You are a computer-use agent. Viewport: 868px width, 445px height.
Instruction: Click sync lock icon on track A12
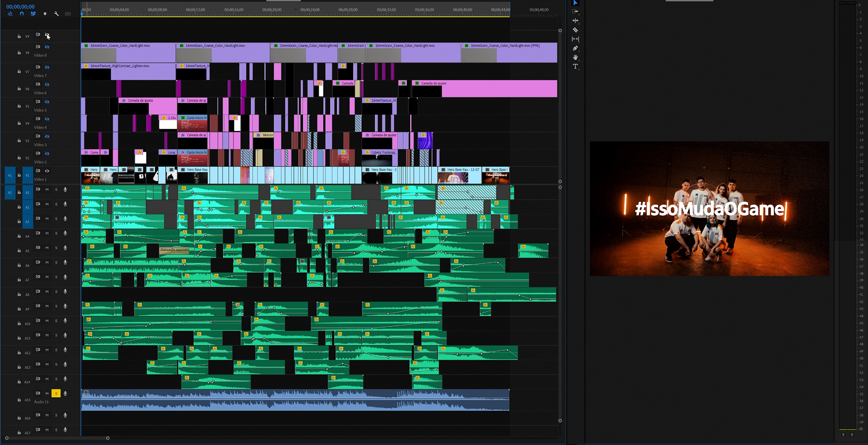[38, 350]
